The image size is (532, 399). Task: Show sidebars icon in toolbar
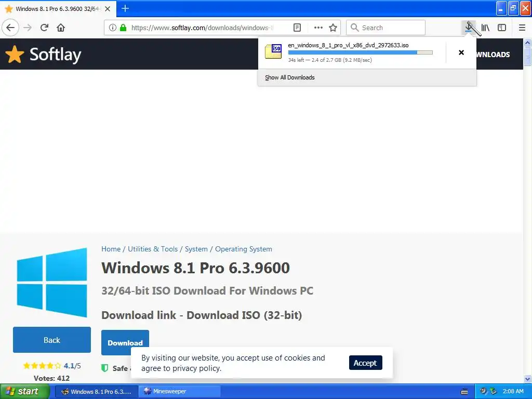[x=502, y=28]
